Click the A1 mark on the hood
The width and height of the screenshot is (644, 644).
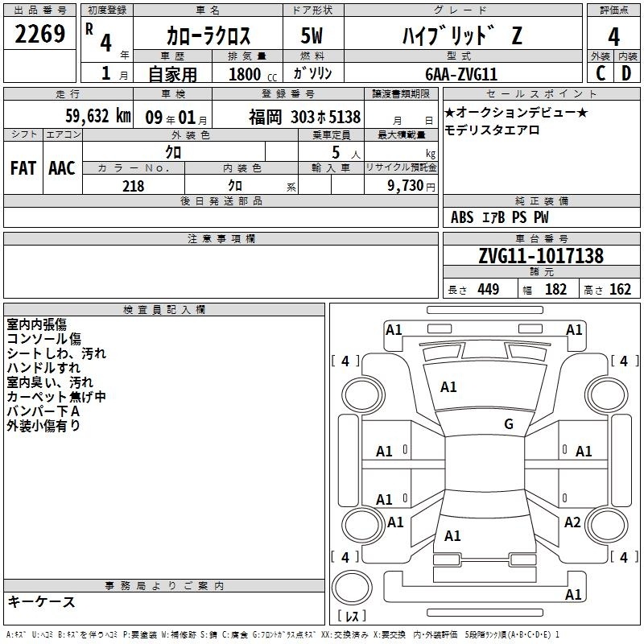point(448,387)
